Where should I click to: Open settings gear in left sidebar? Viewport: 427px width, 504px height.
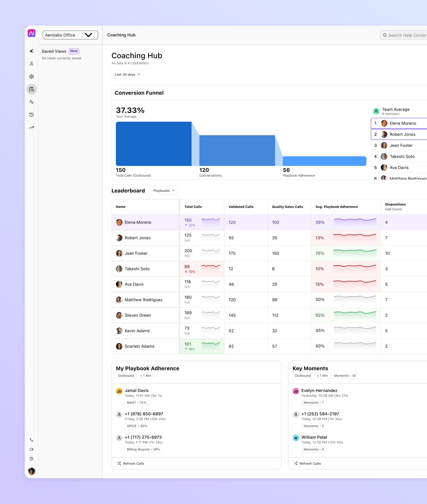(x=31, y=77)
